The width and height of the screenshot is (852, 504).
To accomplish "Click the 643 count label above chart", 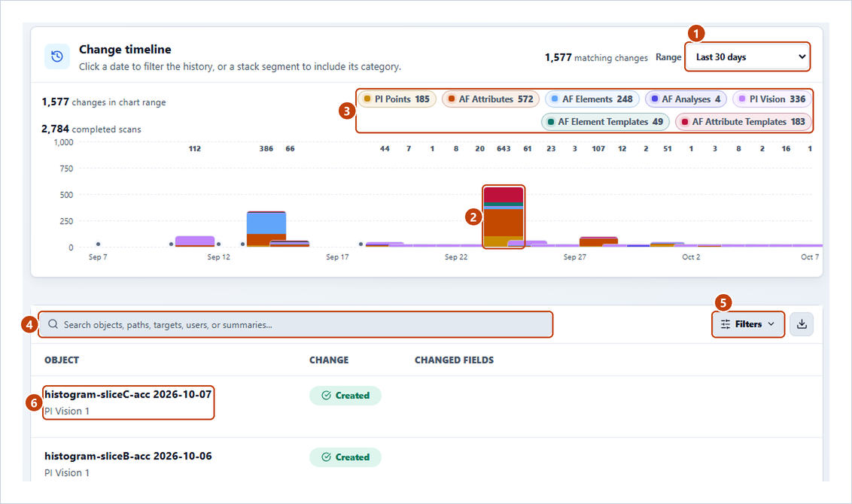I will click(504, 148).
